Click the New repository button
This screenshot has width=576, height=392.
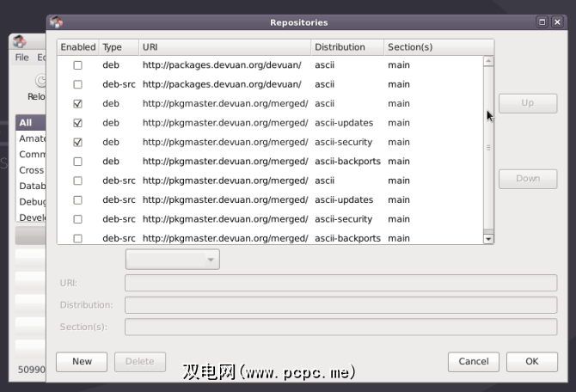(82, 362)
